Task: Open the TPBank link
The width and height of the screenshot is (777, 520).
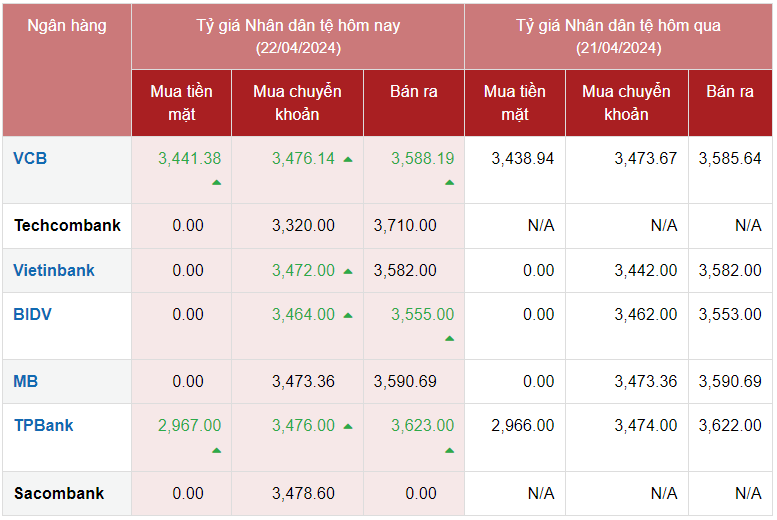Action: pos(44,425)
